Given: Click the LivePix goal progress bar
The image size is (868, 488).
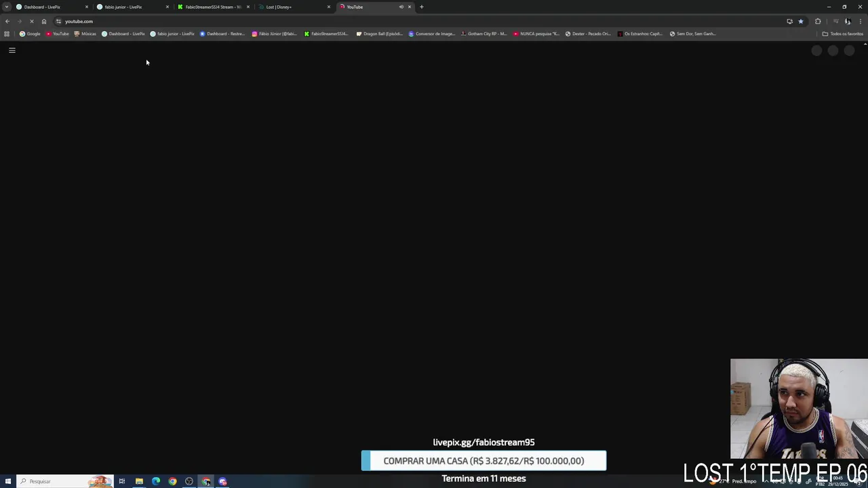Looking at the screenshot, I should pyautogui.click(x=484, y=461).
